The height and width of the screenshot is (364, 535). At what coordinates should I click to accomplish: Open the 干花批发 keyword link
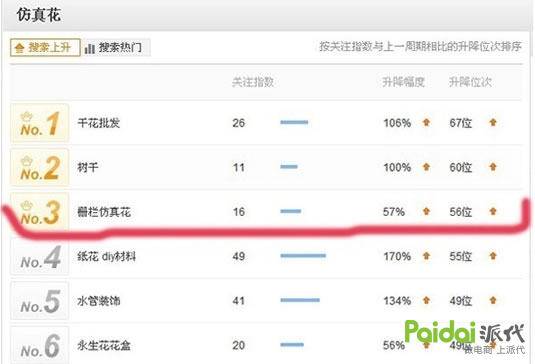point(99,123)
